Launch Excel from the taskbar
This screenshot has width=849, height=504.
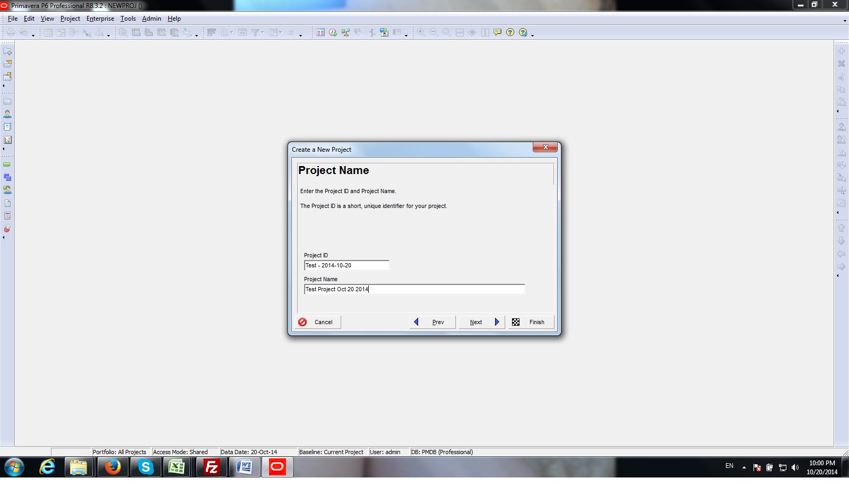tap(177, 467)
